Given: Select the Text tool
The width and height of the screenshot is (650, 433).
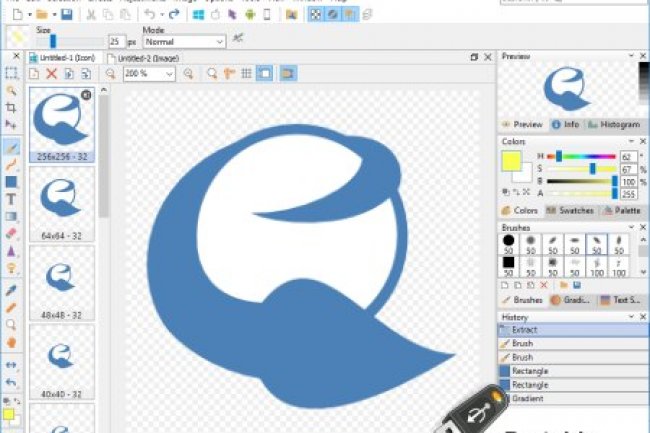Looking at the screenshot, I should [x=11, y=199].
